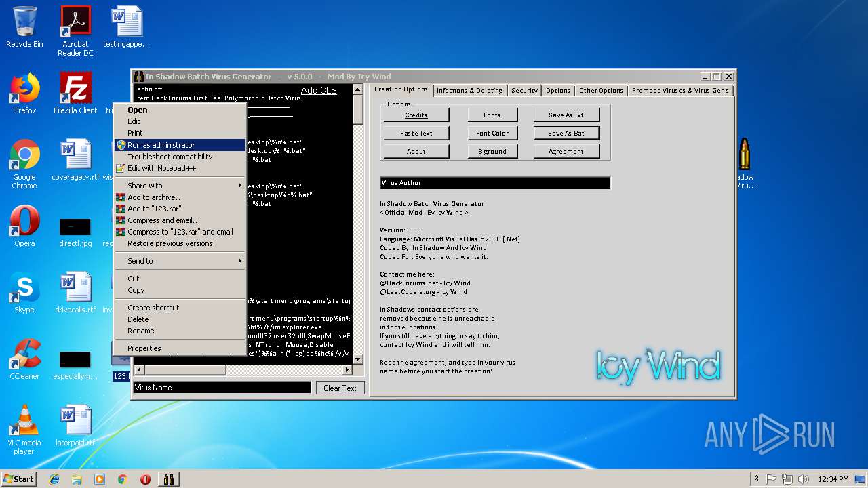Open the Recycle Bin desktop icon
This screenshot has width=868, height=488.
(24, 28)
